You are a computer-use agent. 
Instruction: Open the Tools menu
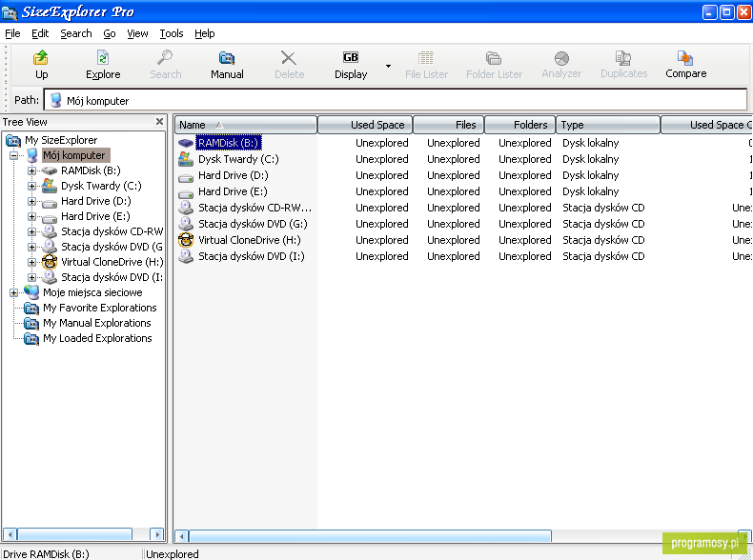172,33
